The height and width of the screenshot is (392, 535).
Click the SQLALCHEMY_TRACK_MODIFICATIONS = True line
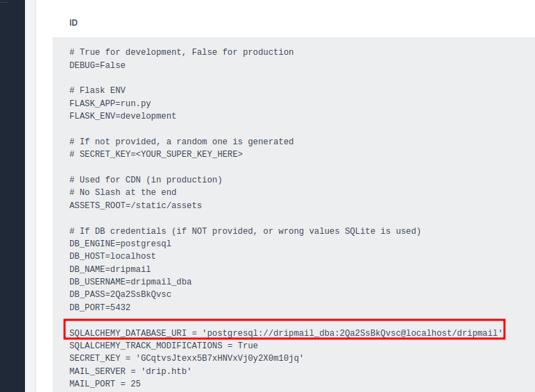coord(163,346)
